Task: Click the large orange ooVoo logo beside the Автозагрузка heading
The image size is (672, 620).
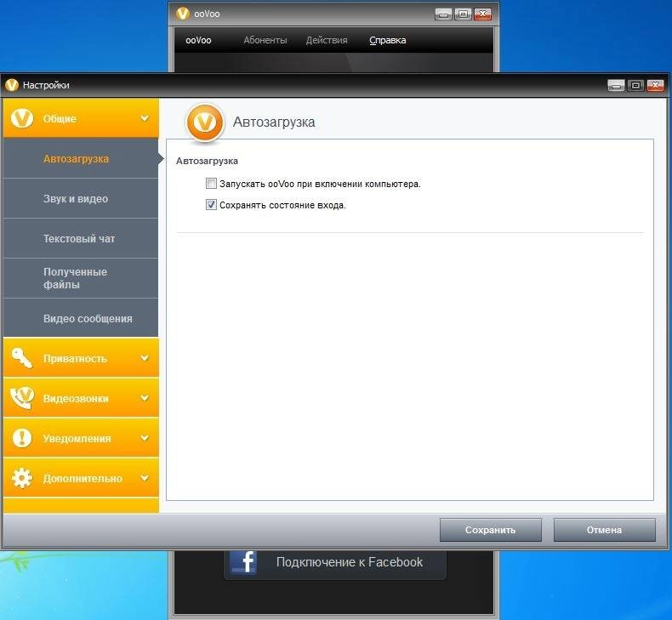Action: [205, 122]
